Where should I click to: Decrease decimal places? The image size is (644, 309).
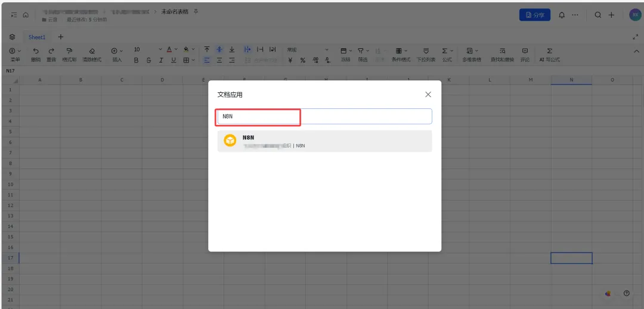(327, 60)
